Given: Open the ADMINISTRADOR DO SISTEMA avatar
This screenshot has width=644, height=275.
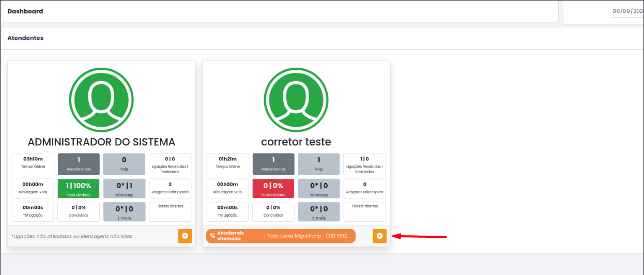Looking at the screenshot, I should pos(101,100).
